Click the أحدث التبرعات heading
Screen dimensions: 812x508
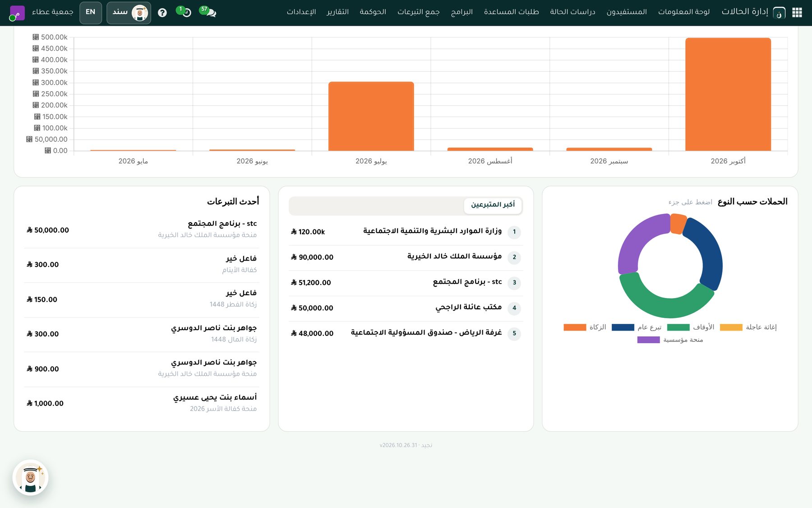(x=233, y=201)
